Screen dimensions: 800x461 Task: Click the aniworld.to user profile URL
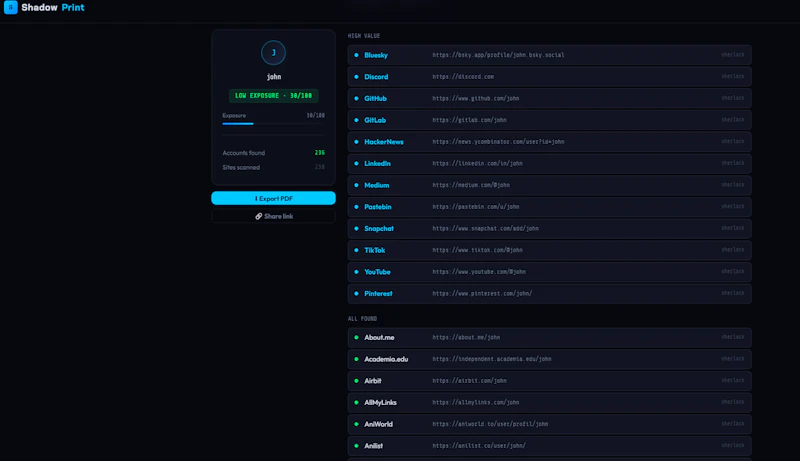(x=490, y=424)
